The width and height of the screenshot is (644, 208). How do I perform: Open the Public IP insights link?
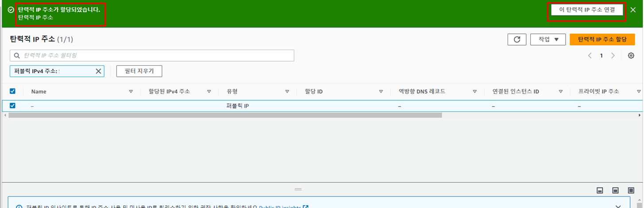pos(283,207)
